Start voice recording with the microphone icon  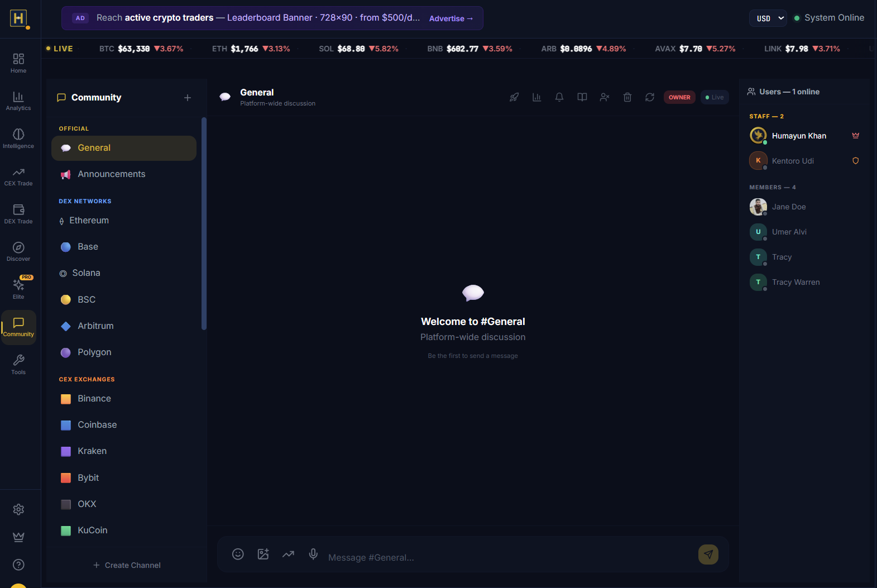pos(313,554)
